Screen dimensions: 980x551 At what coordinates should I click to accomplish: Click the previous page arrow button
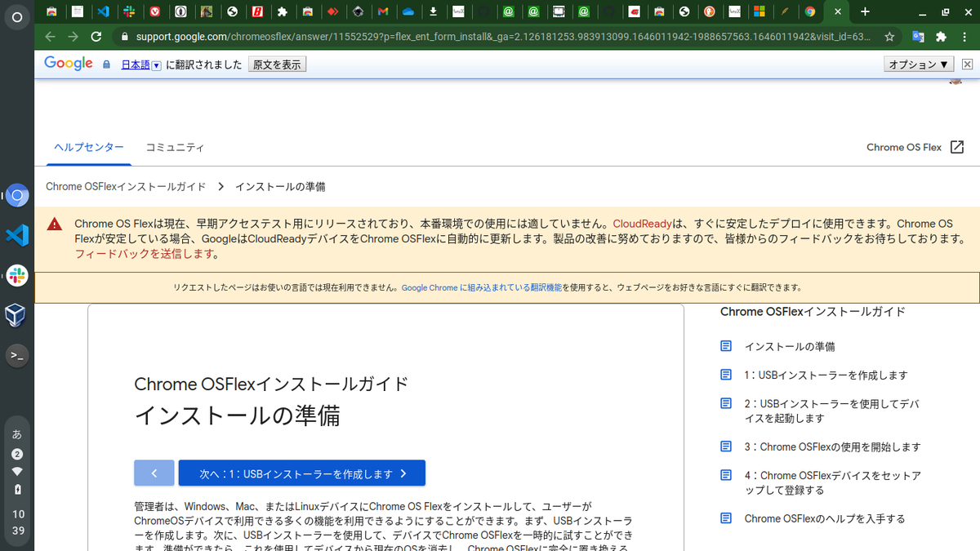(x=154, y=473)
